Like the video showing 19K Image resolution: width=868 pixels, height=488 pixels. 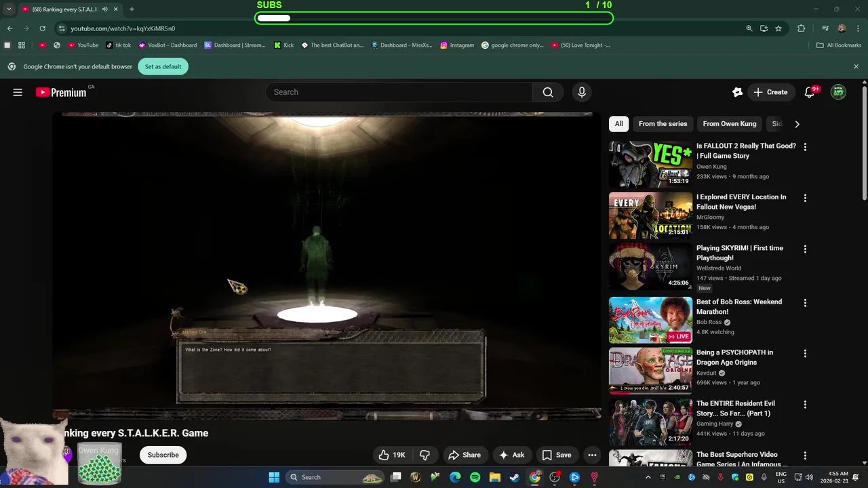tap(392, 455)
